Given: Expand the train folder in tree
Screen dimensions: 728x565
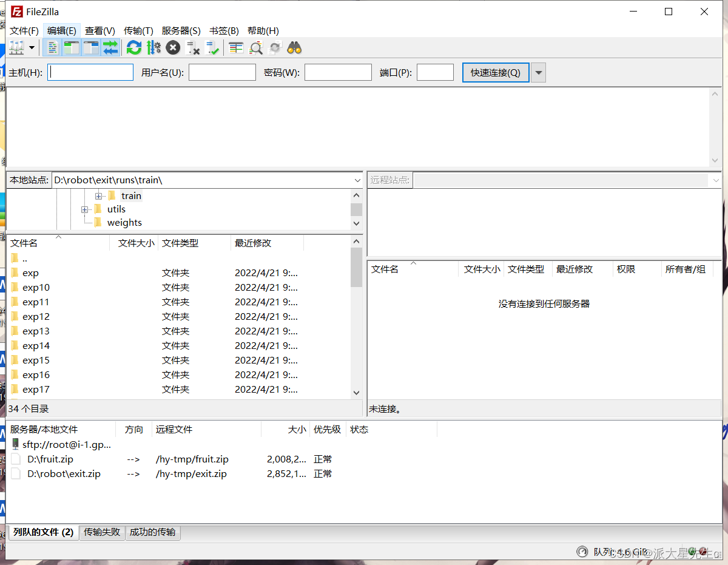Looking at the screenshot, I should coord(98,196).
